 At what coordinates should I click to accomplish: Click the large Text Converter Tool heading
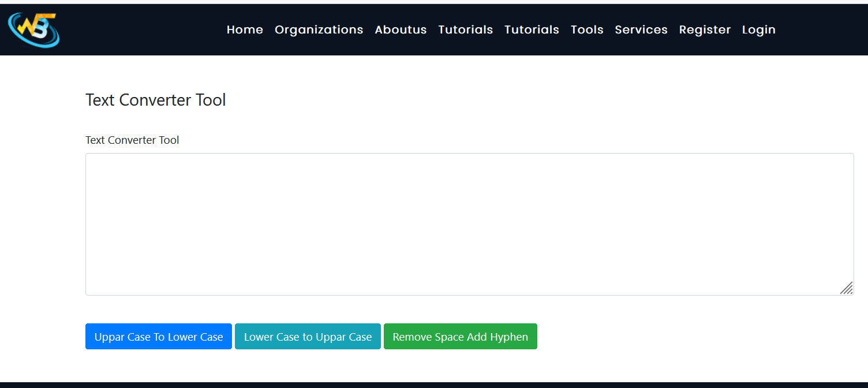[x=156, y=100]
